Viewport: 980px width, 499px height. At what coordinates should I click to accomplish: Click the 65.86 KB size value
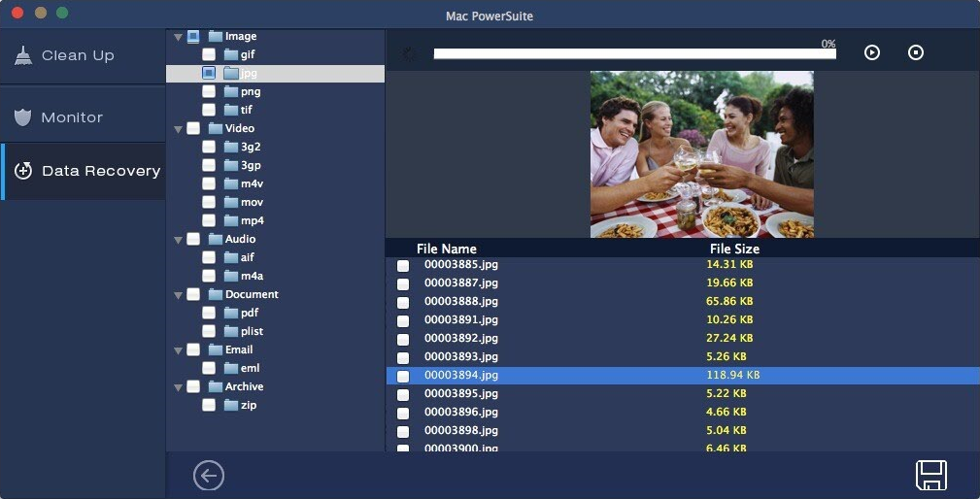click(x=729, y=301)
